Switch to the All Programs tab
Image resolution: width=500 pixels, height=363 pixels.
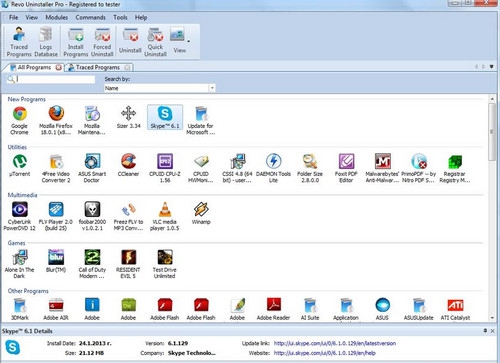tap(34, 67)
